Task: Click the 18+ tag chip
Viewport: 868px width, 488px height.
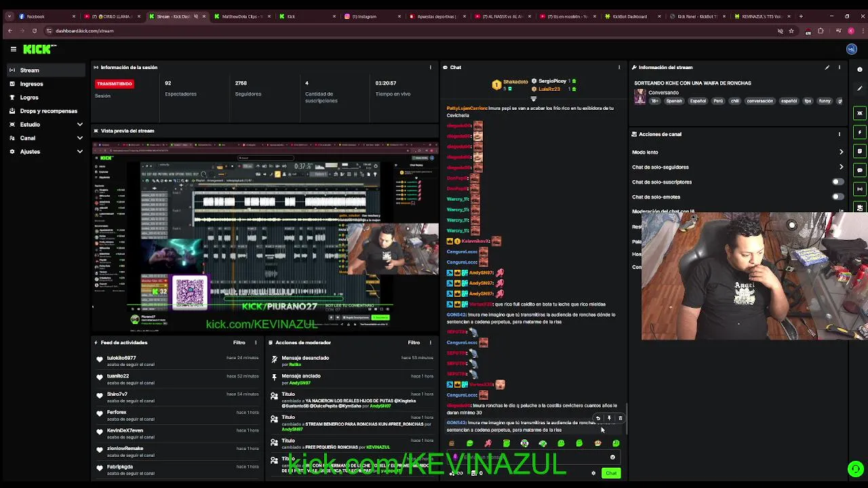Action: coord(655,101)
